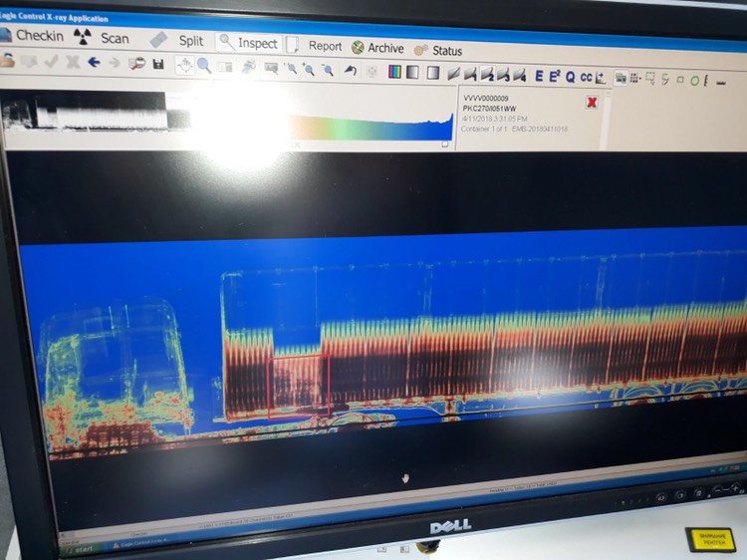The height and width of the screenshot is (560, 747).
Task: Open the Report tab
Action: 316,46
